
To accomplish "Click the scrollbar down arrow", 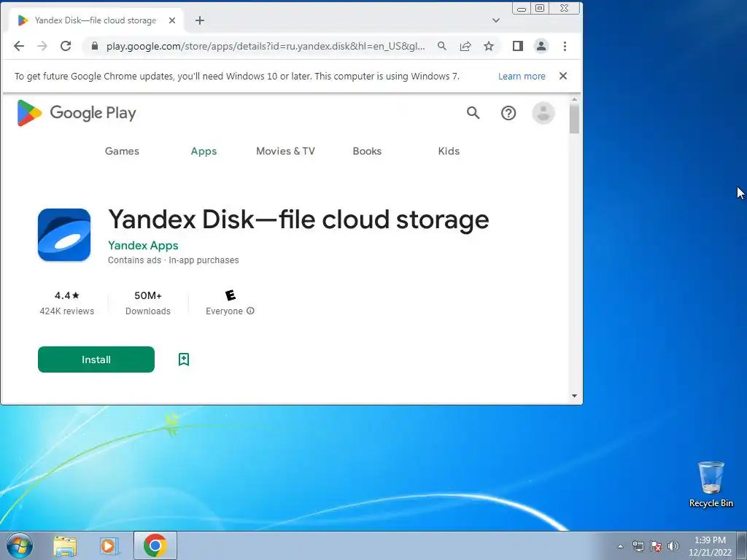I will [574, 396].
